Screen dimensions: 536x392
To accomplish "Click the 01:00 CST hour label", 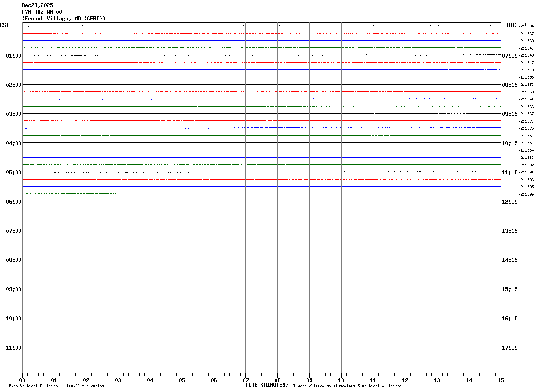I will pos(14,55).
